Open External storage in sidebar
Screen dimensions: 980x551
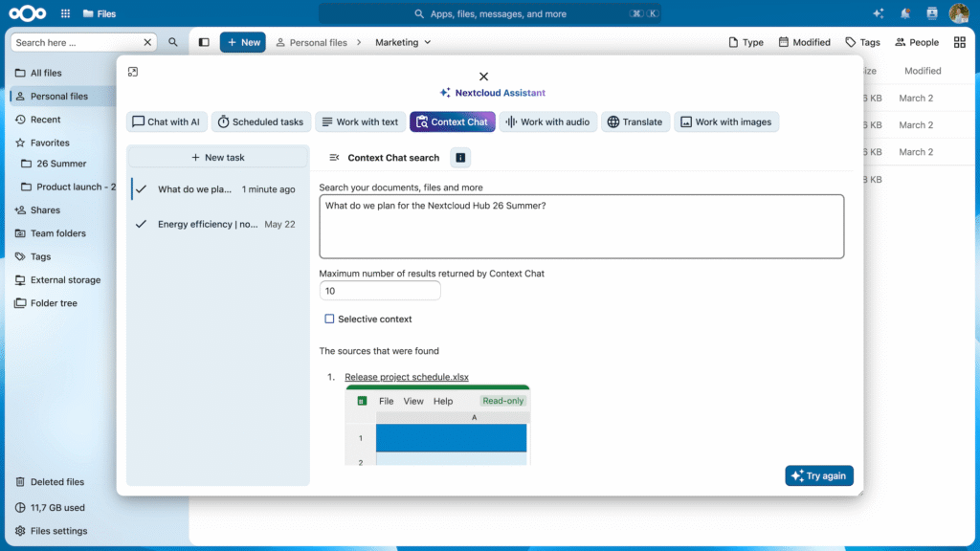pos(62,280)
